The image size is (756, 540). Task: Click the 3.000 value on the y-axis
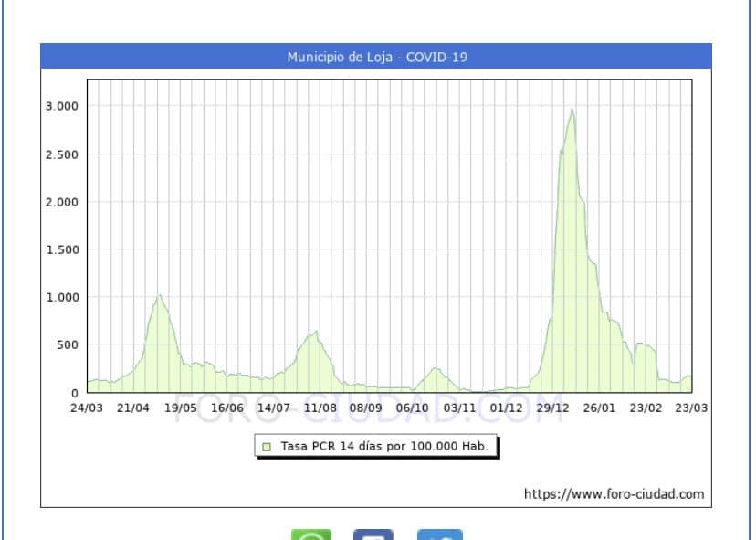[x=62, y=106]
